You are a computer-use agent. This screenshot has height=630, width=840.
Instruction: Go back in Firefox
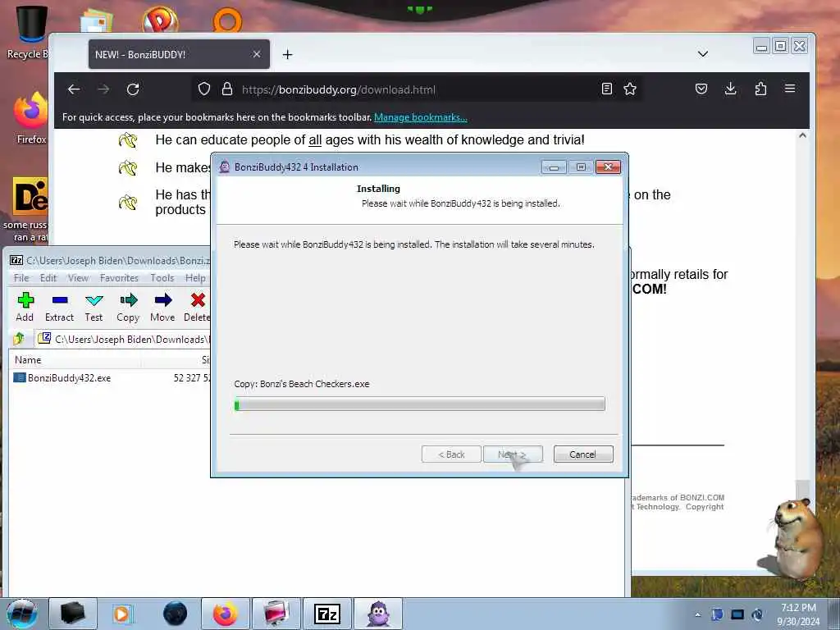74,89
